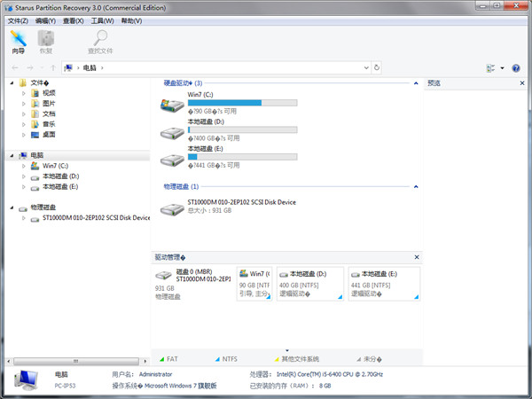Screen dimensions: 532x399
Task: Open the 编辑(Y) menu
Action: coord(45,21)
